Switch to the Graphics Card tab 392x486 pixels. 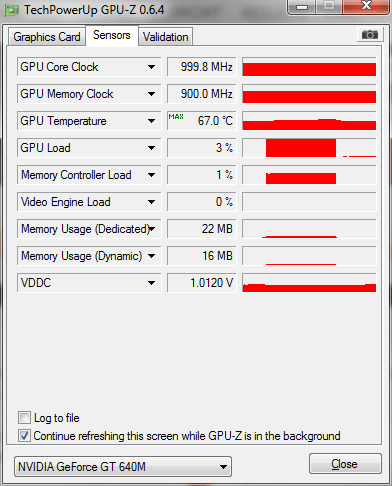tap(47, 37)
